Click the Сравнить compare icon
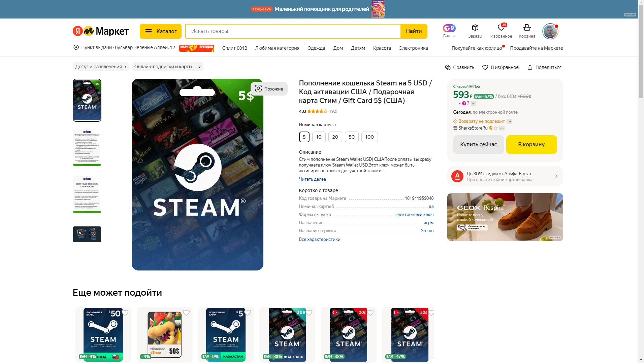The width and height of the screenshot is (644, 363). point(448,67)
